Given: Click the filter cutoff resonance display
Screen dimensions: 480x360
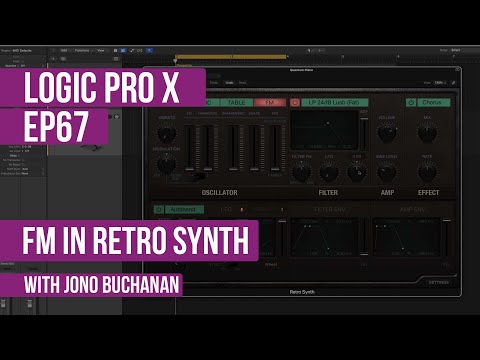Looking at the screenshot, I should pos(325,130).
